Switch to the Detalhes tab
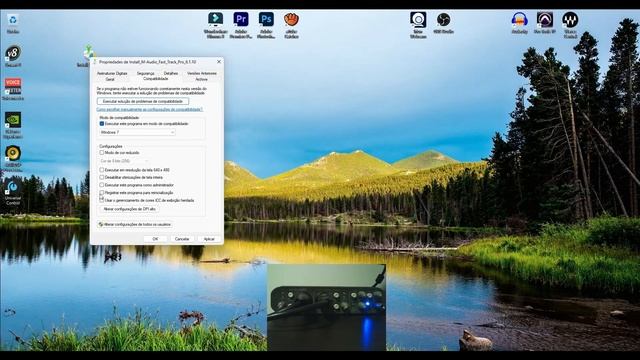Viewport: 640px width, 360px height. click(x=171, y=73)
